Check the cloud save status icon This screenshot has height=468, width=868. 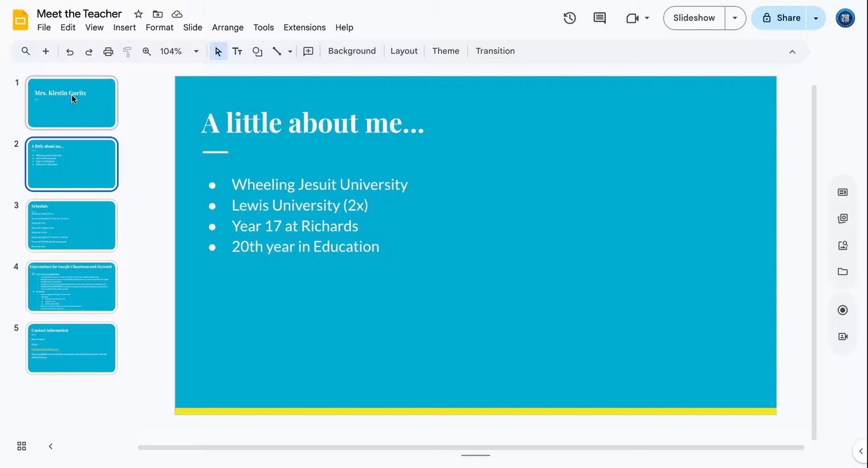[x=177, y=14]
